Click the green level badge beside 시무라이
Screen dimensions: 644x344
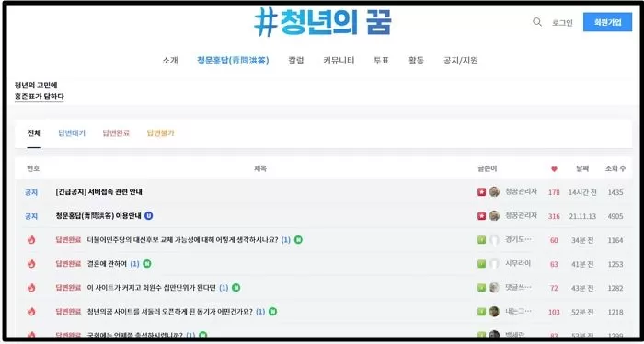pos(481,264)
